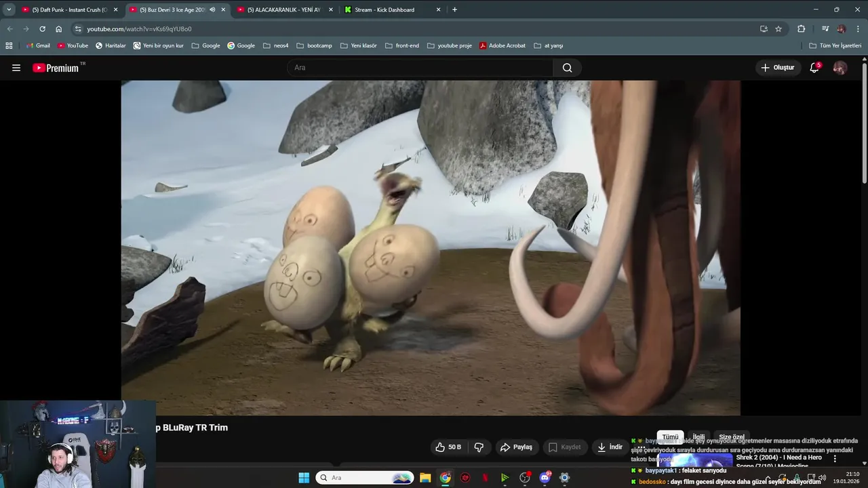Click the youtube.com address bar URL

139,29
